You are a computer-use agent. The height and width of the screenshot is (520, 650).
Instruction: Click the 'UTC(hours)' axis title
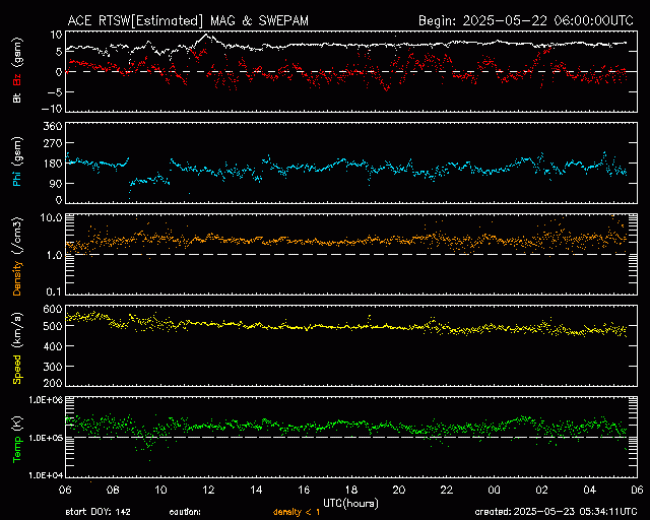tap(351, 503)
